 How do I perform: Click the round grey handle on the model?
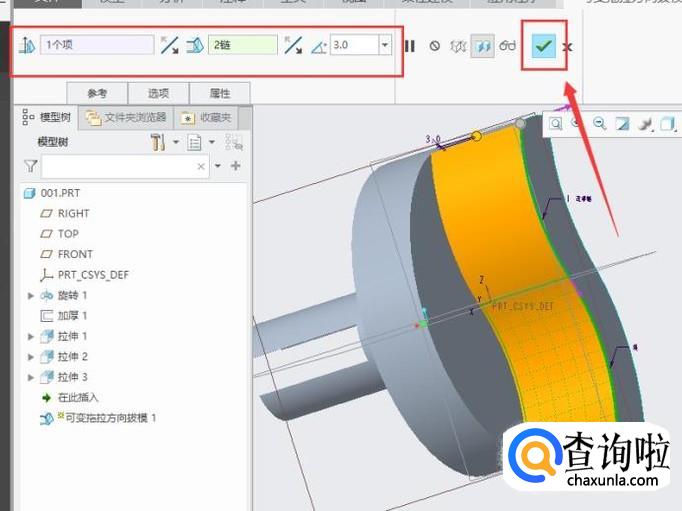[x=520, y=124]
